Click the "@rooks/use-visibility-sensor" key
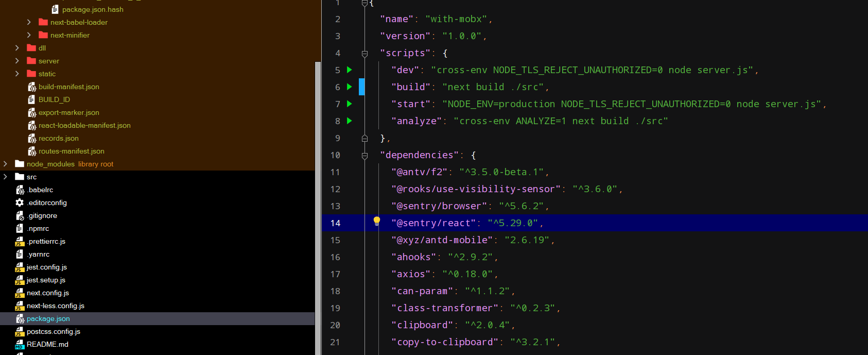 point(476,189)
